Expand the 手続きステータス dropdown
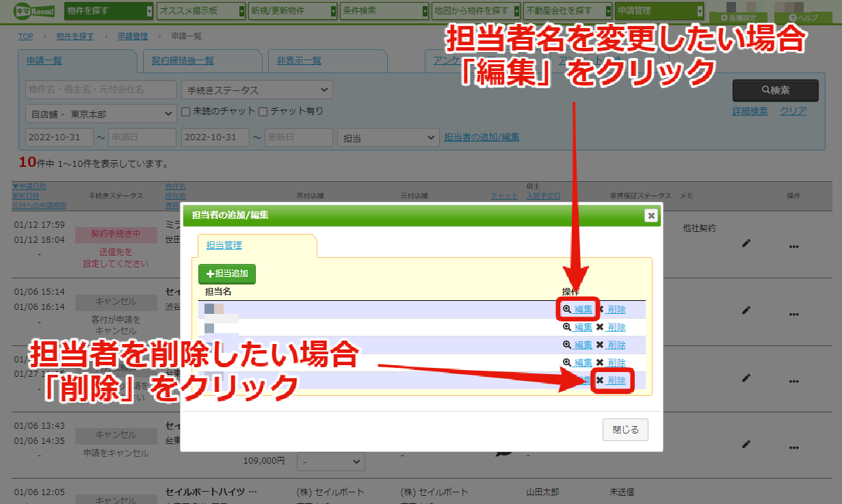 click(x=257, y=90)
